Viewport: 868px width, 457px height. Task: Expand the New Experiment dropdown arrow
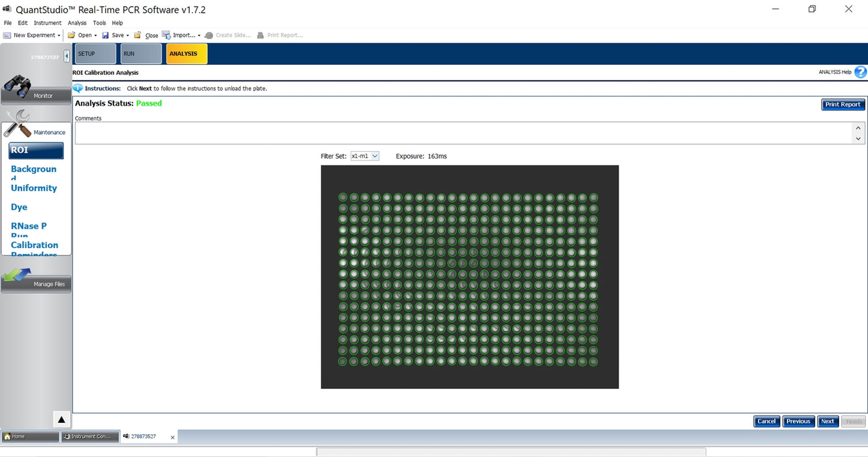tap(59, 35)
